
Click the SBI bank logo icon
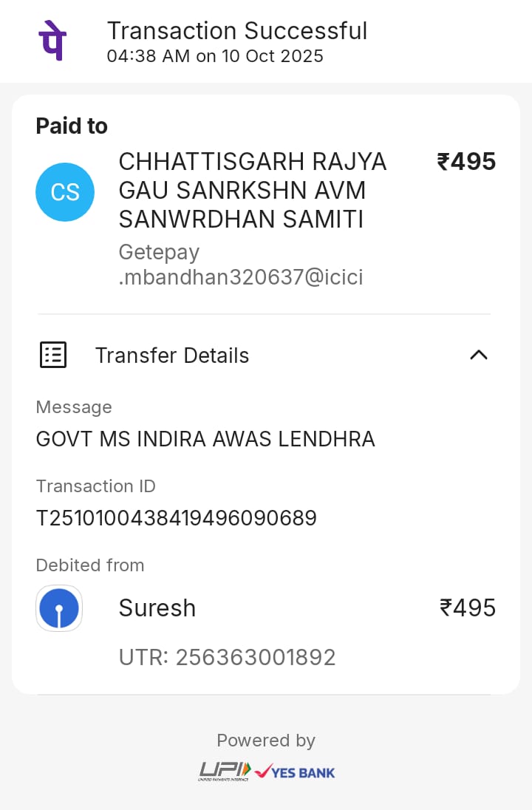tap(59, 608)
